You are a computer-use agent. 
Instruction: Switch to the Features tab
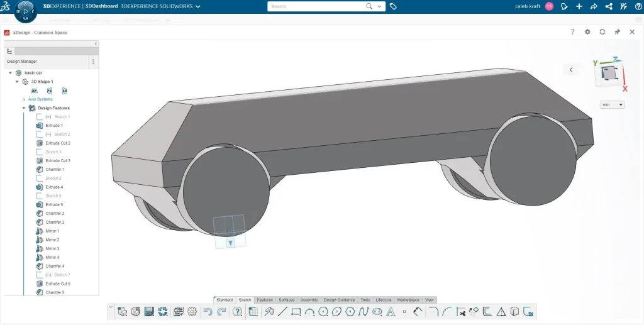pyautogui.click(x=265, y=300)
